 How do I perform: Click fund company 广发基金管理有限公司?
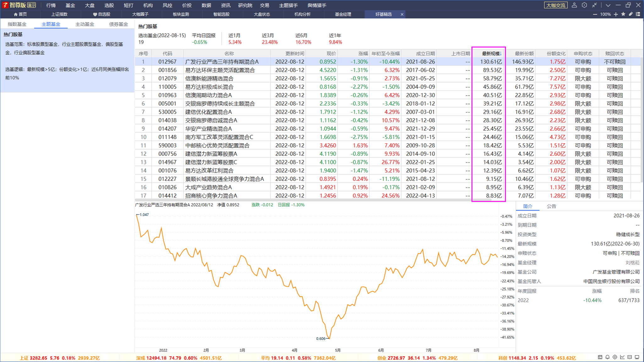[x=616, y=272]
